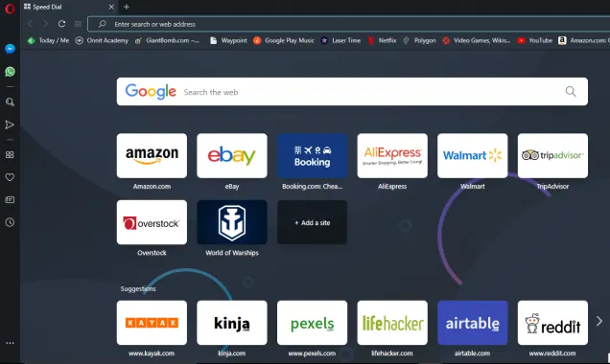Open Polygon bookmark

click(x=419, y=40)
